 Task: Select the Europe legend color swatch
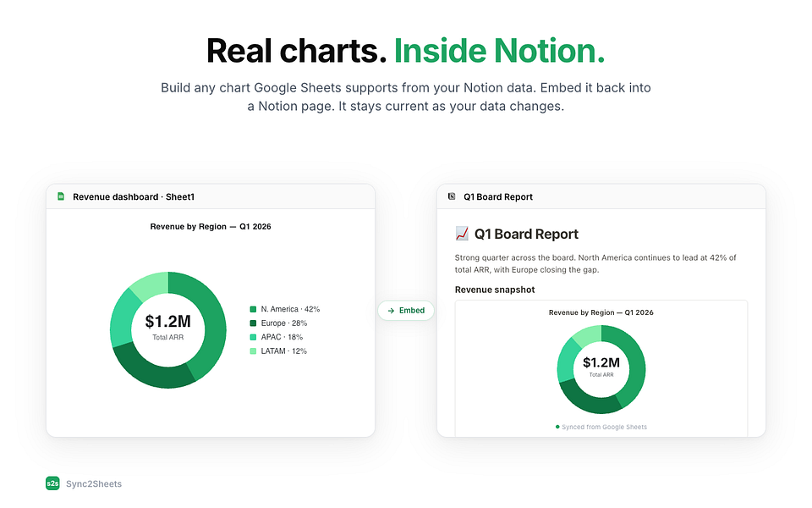tap(253, 323)
